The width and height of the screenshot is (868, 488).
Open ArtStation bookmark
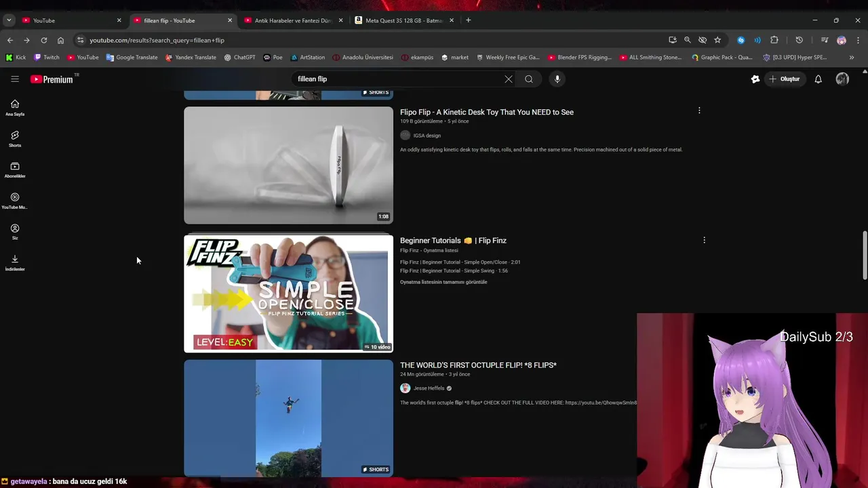[307, 58]
